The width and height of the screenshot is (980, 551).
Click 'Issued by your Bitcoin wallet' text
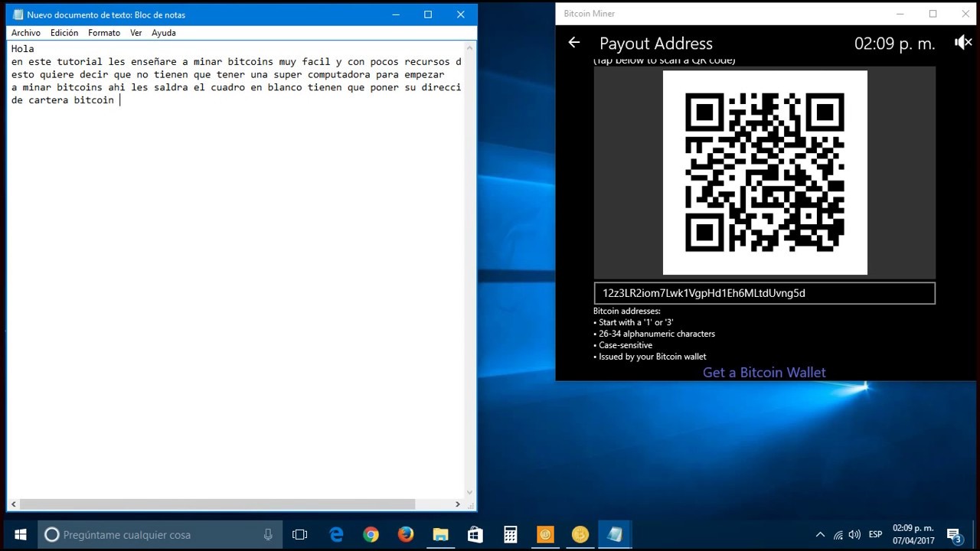click(652, 357)
